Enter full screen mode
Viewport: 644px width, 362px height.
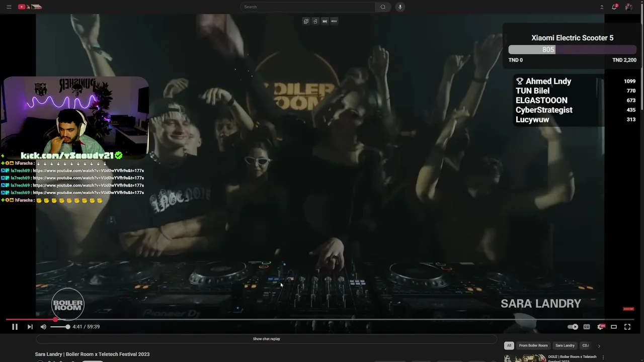(627, 327)
